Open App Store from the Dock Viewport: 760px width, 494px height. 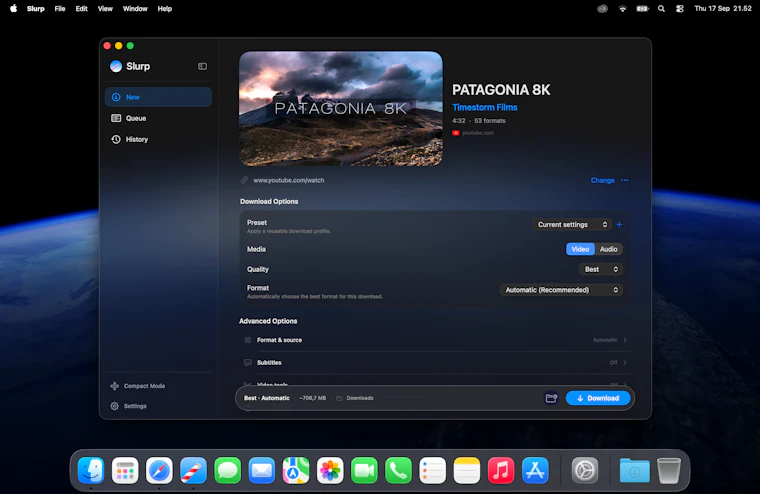[x=535, y=470]
